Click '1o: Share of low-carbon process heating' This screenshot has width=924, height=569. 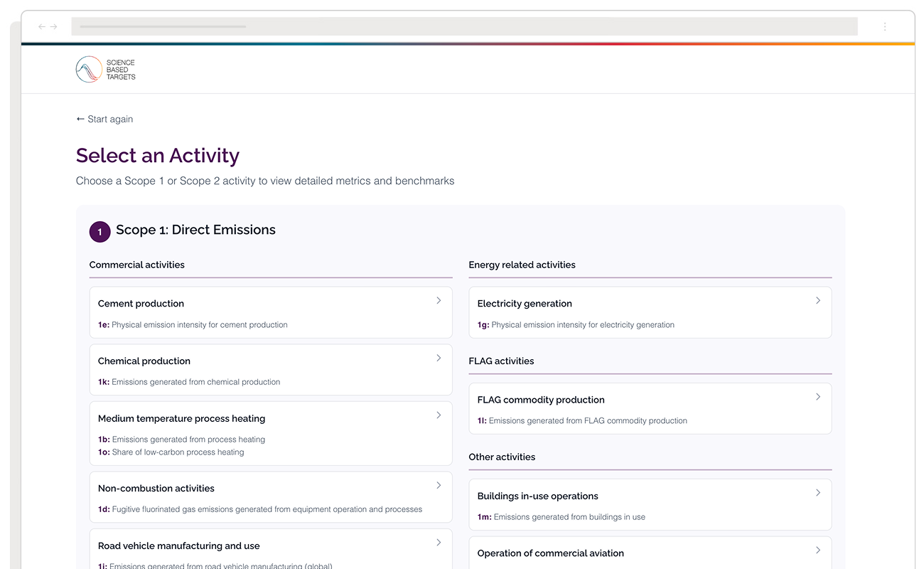(171, 452)
